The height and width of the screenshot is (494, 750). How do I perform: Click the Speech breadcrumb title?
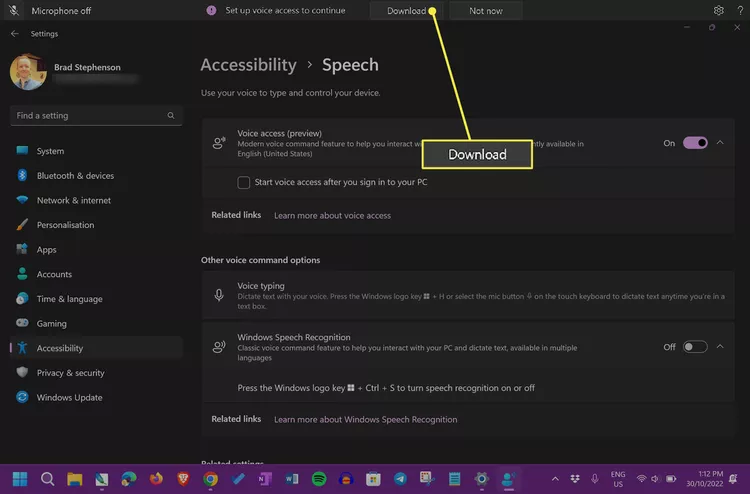point(350,65)
